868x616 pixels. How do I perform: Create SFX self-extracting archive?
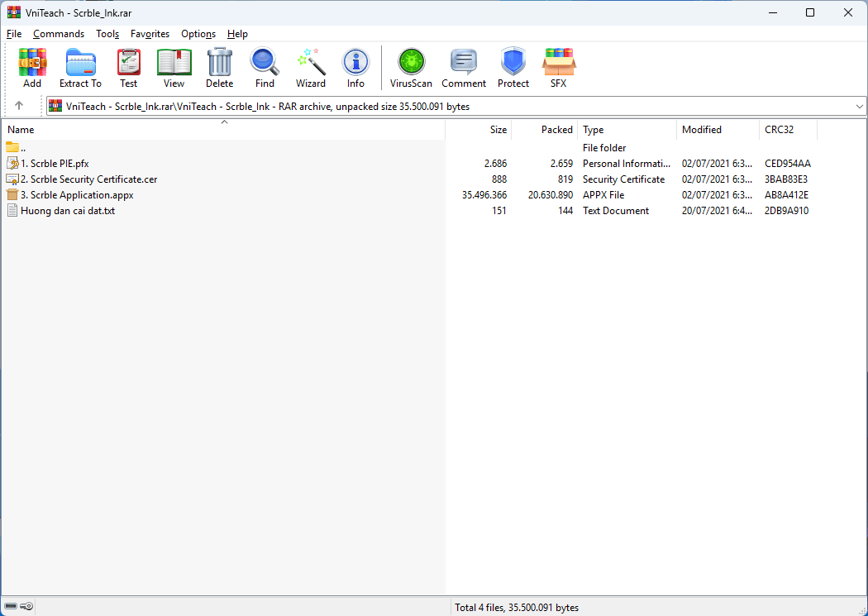point(559,68)
